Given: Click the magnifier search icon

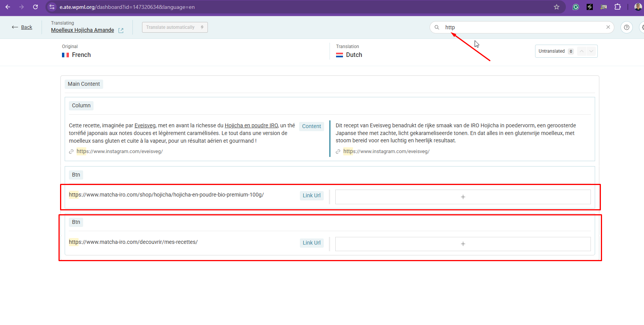Looking at the screenshot, I should 437,27.
